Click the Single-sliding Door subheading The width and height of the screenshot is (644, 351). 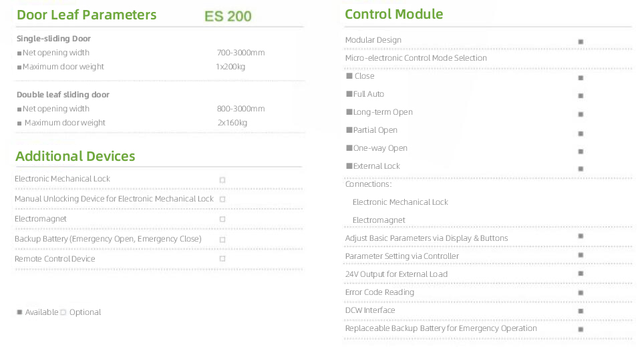coord(53,39)
